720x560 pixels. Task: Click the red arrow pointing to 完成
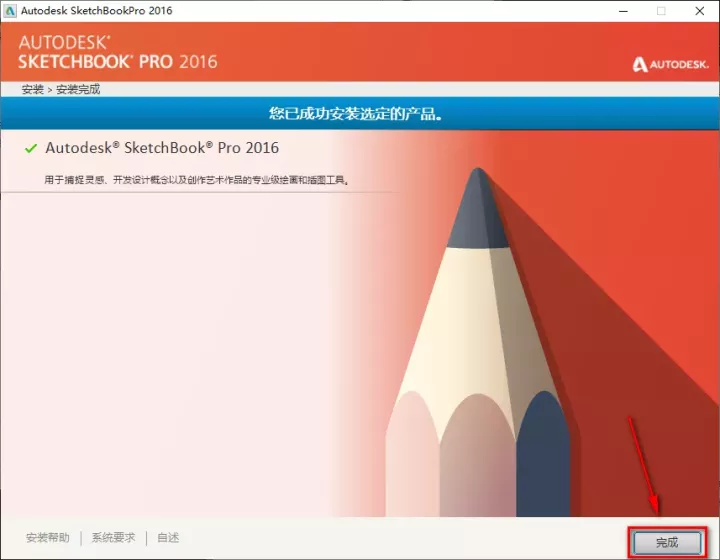click(x=644, y=465)
